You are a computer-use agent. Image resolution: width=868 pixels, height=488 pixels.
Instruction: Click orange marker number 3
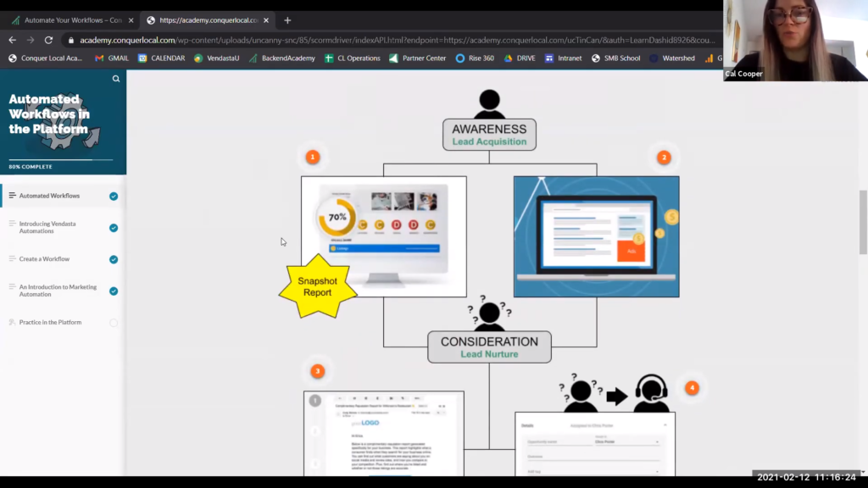click(318, 371)
